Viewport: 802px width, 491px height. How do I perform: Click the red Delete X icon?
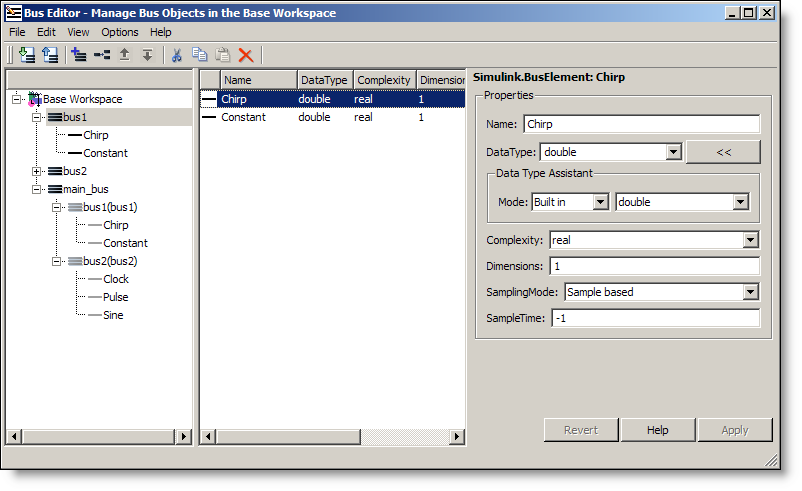pyautogui.click(x=245, y=55)
